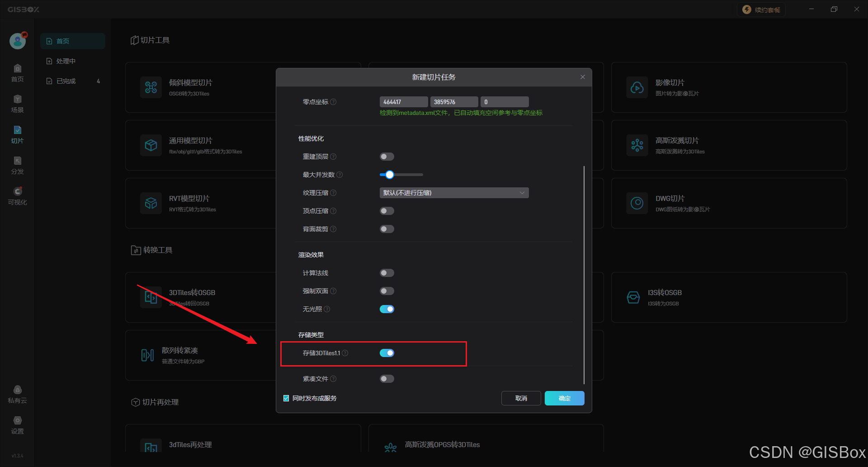Disable the 存储3DTiles1.1 toggle
The image size is (868, 467).
[x=387, y=353]
